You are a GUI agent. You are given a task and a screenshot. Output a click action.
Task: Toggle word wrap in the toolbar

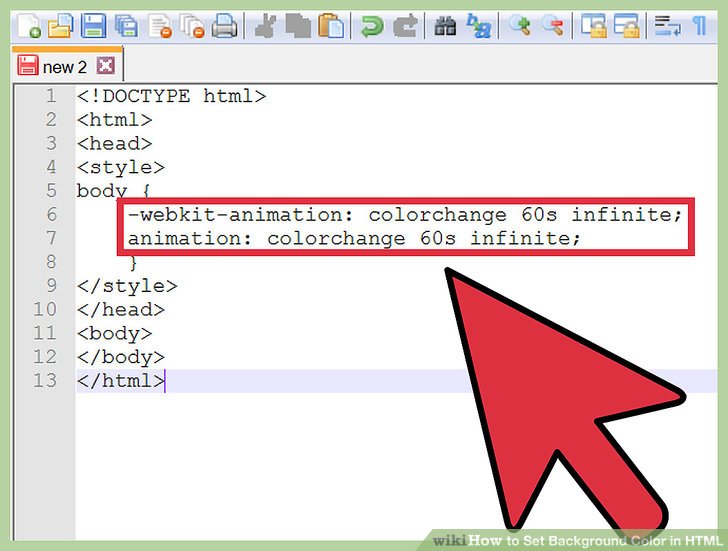(667, 26)
